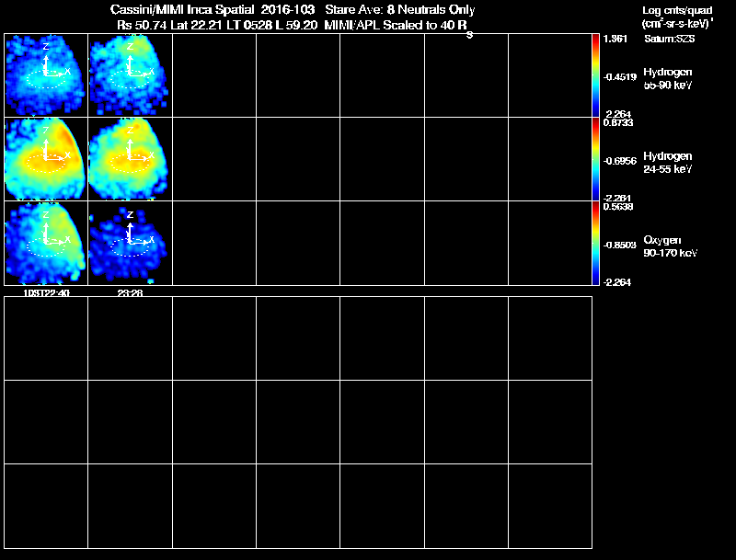Click the Oxygen 90-170 keV color bar
The image size is (736, 560).
pos(595,243)
